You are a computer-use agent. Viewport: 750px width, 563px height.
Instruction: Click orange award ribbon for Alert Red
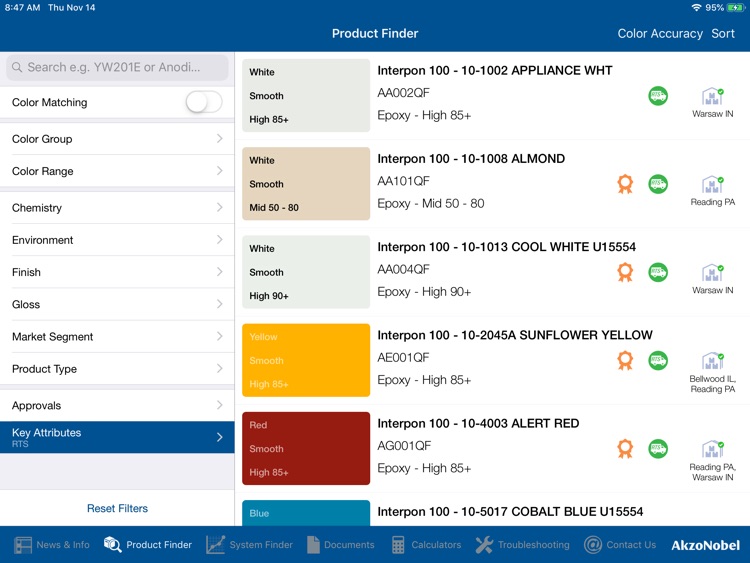pyautogui.click(x=625, y=449)
